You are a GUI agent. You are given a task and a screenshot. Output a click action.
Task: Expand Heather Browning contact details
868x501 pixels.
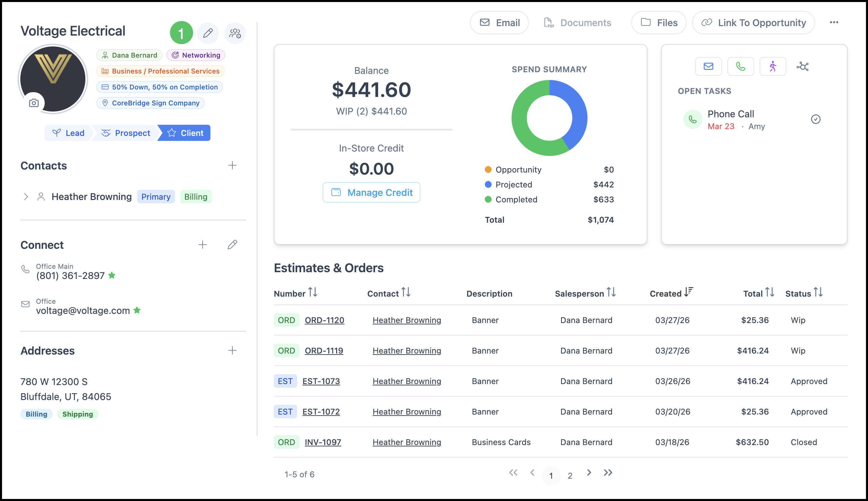pyautogui.click(x=26, y=197)
